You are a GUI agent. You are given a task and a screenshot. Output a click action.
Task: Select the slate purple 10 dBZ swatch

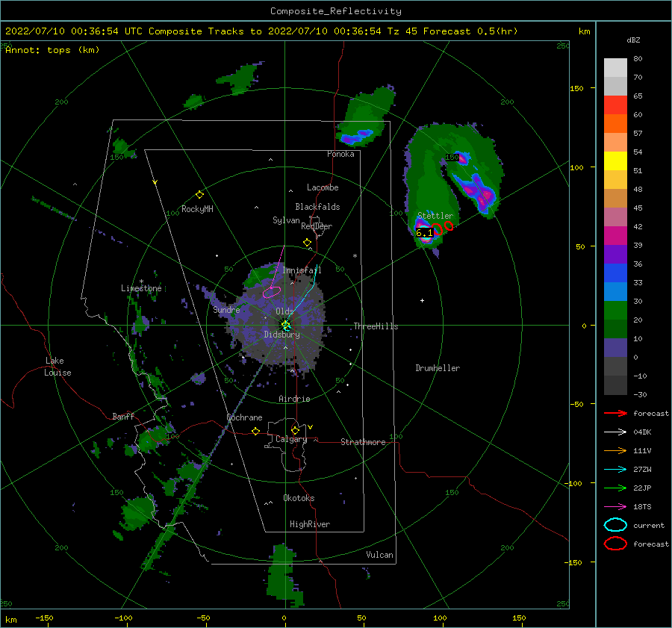615,348
